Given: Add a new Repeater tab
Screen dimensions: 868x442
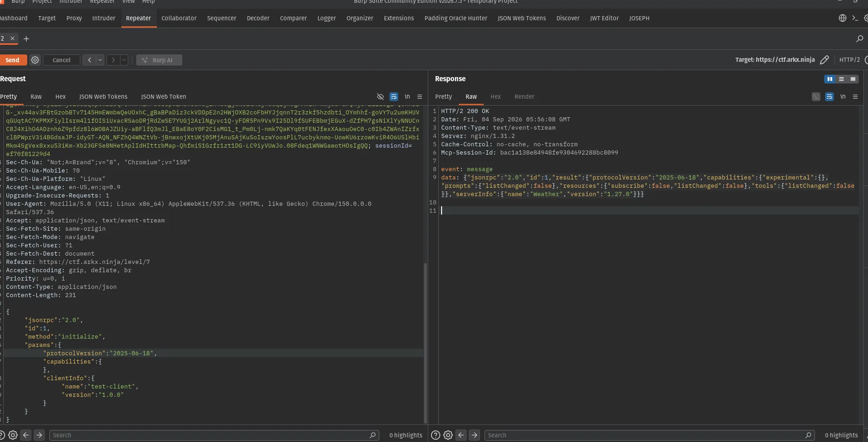Looking at the screenshot, I should (26, 39).
